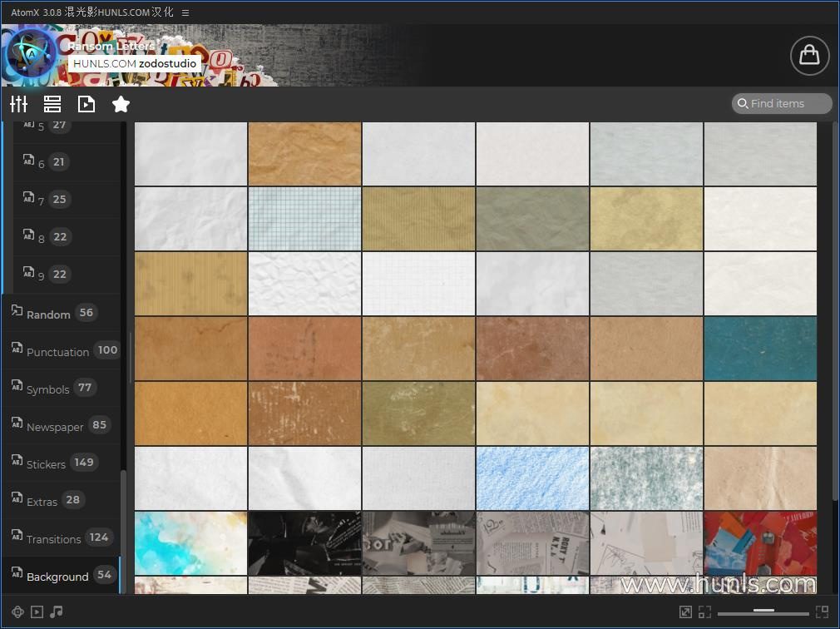Open the Extras category
The image size is (840, 629).
(61, 500)
